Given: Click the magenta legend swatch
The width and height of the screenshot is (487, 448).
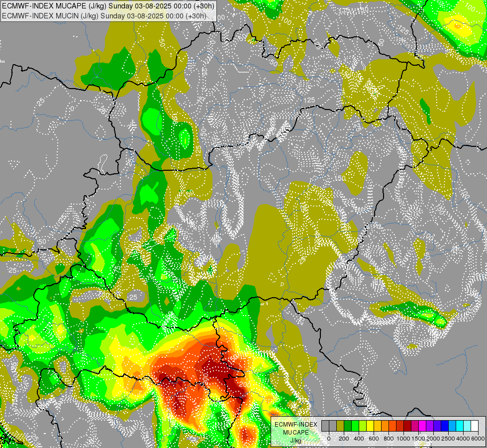Looking at the screenshot, I should coord(423,426).
